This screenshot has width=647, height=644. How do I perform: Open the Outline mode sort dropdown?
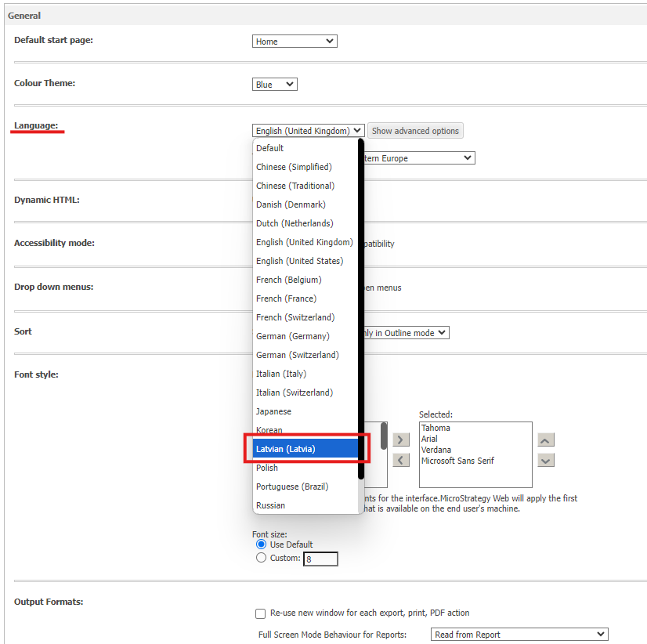pyautogui.click(x=407, y=333)
